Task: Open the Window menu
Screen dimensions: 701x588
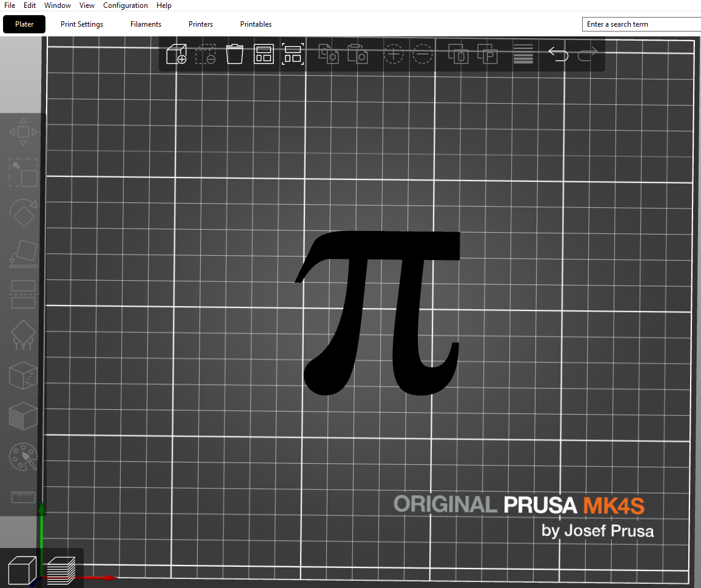Action: (x=57, y=5)
